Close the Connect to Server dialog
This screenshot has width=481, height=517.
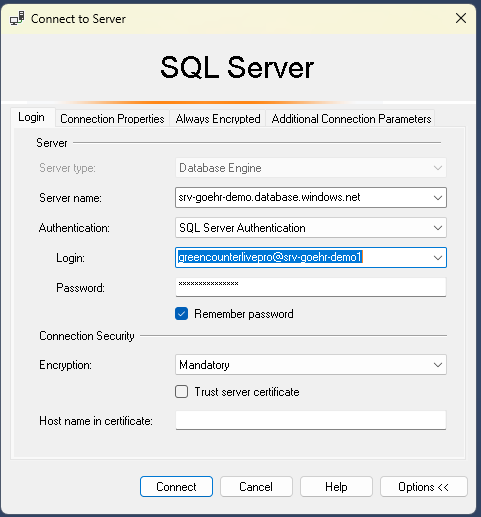pyautogui.click(x=461, y=18)
